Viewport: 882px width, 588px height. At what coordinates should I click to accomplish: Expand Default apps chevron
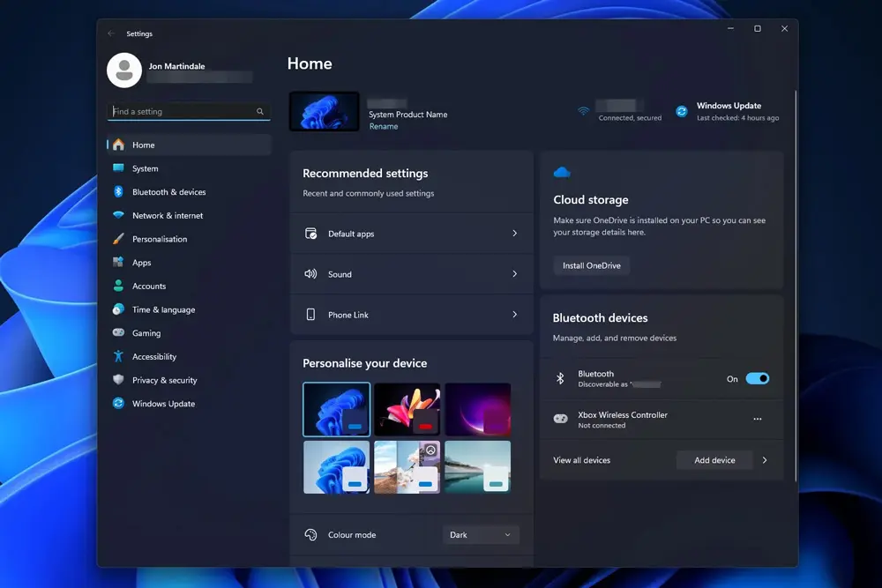point(515,234)
